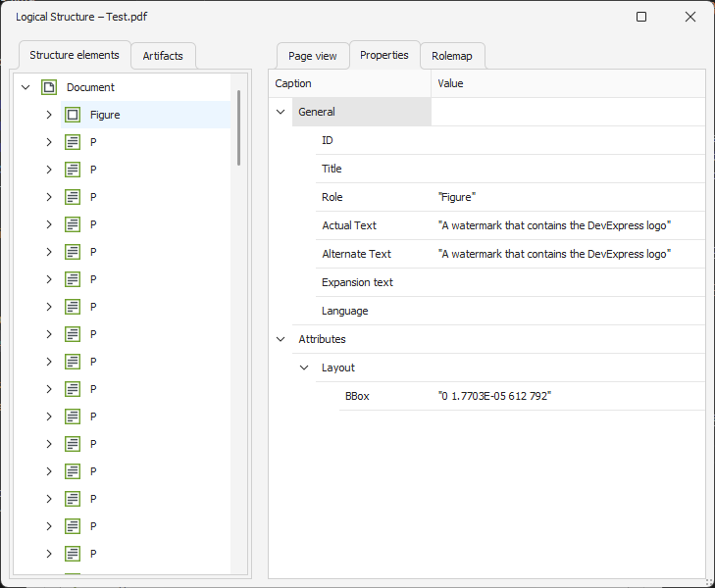Collapse the General properties group
The width and height of the screenshot is (715, 588).
pos(281,112)
